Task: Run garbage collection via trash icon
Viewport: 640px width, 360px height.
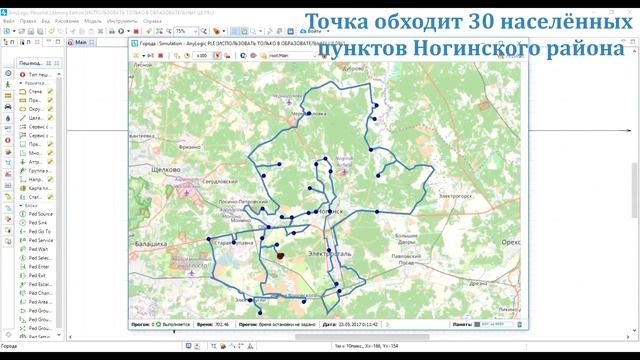Action: click(520, 324)
